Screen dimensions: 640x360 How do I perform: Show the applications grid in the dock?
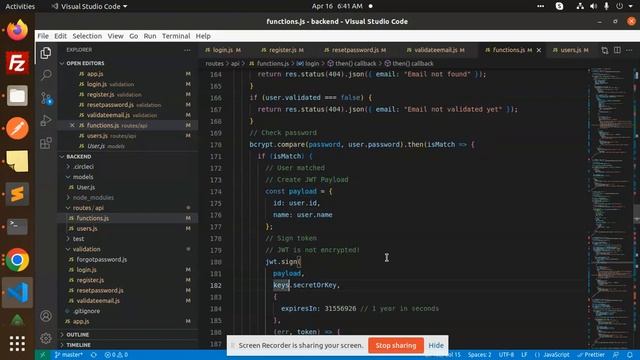pos(17,344)
